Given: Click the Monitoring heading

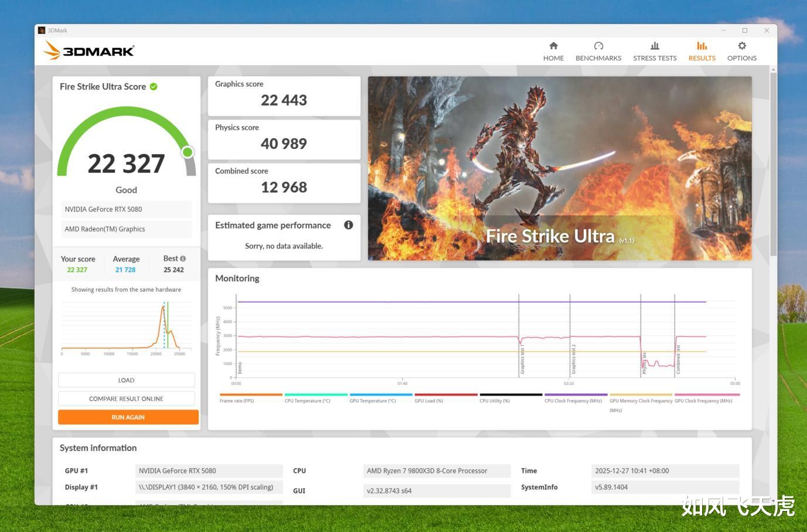Looking at the screenshot, I should click(237, 278).
